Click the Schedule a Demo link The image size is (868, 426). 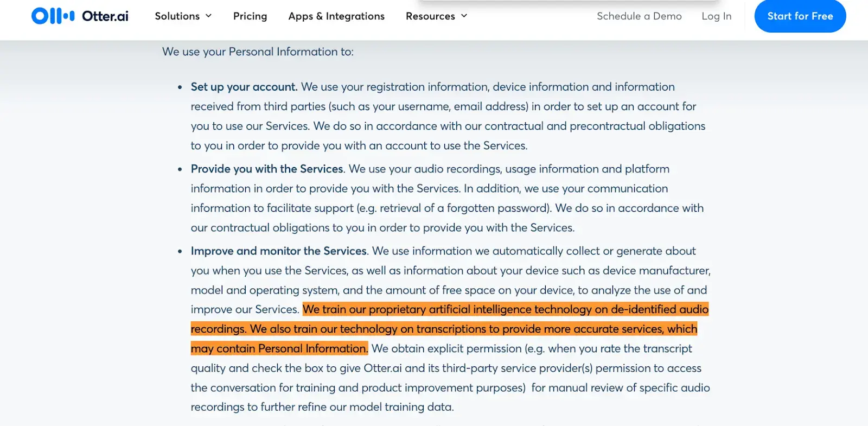(639, 16)
